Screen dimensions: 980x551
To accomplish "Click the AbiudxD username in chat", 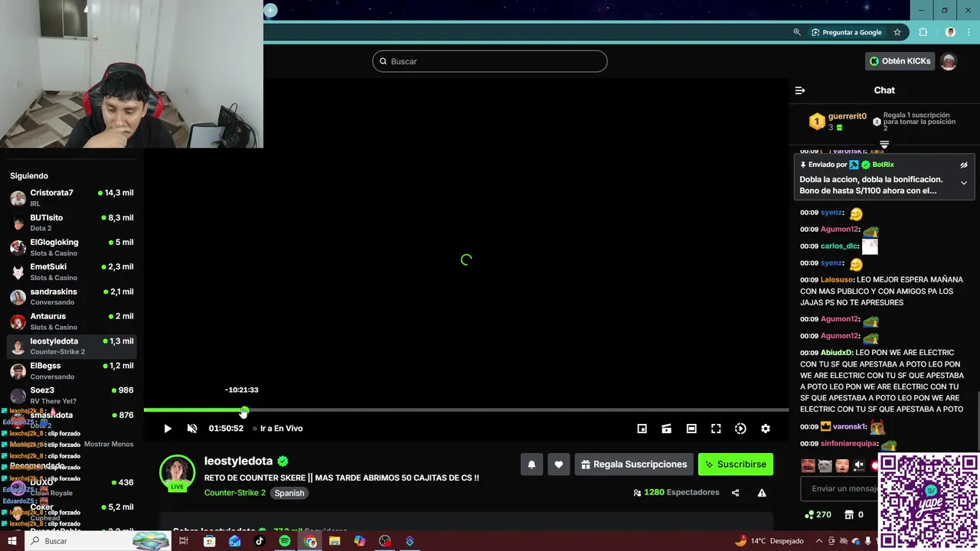I will (837, 353).
